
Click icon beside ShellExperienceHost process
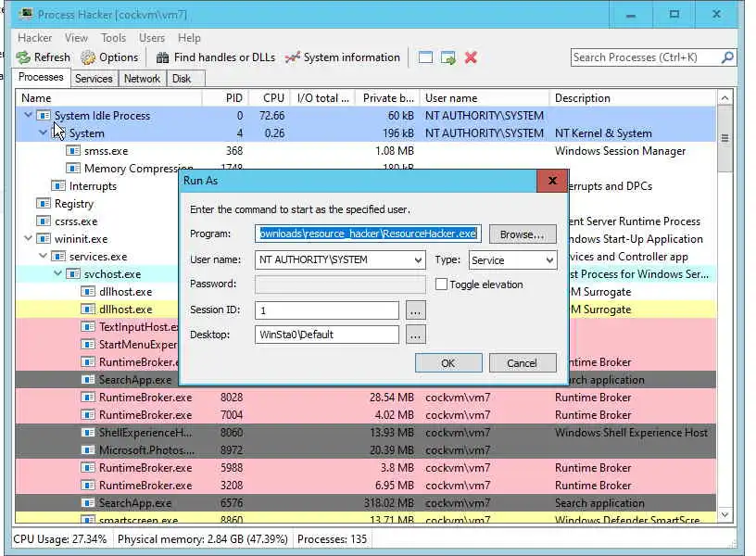coord(88,432)
